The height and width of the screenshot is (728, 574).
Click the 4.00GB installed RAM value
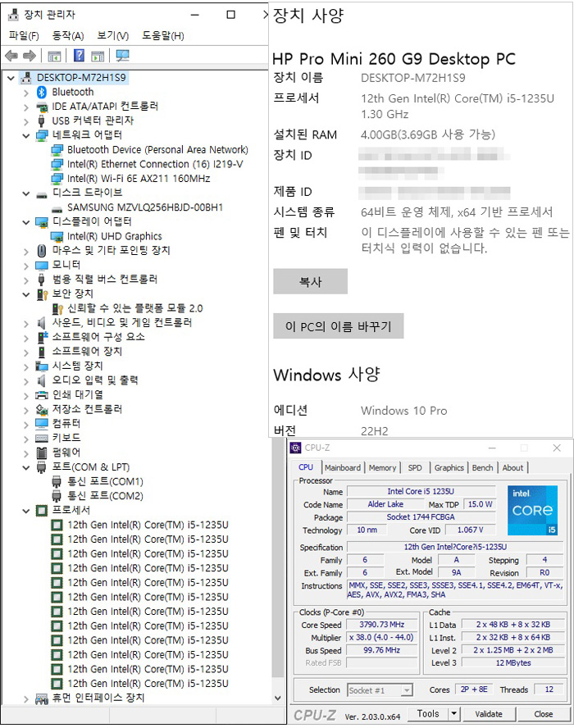[x=428, y=134]
